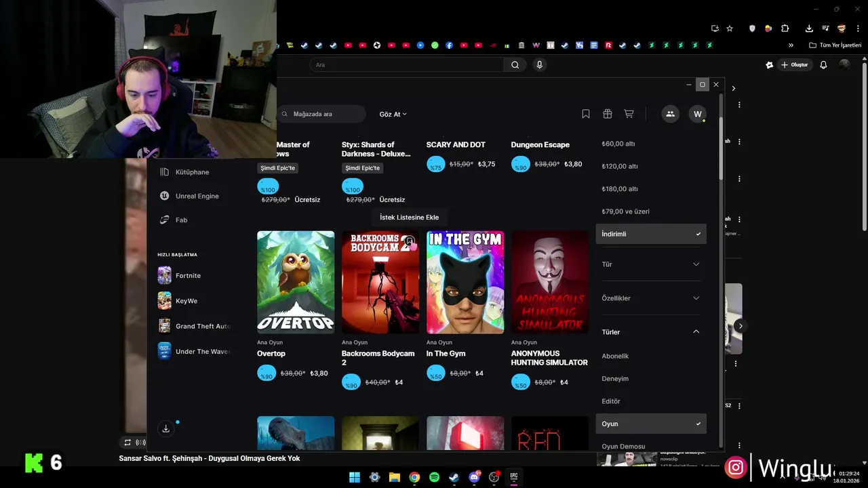This screenshot has height=488, width=868.
Task: Toggle the loop icon in background player
Action: pyautogui.click(x=127, y=443)
